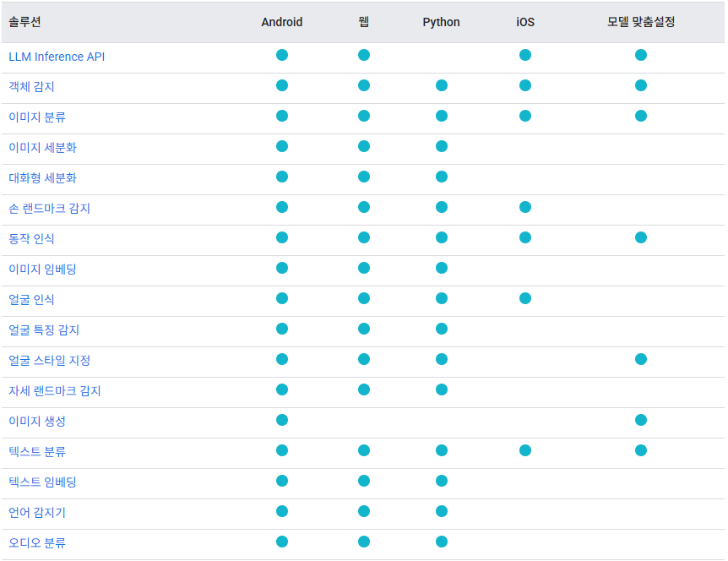Click the Android column header

pyautogui.click(x=282, y=22)
